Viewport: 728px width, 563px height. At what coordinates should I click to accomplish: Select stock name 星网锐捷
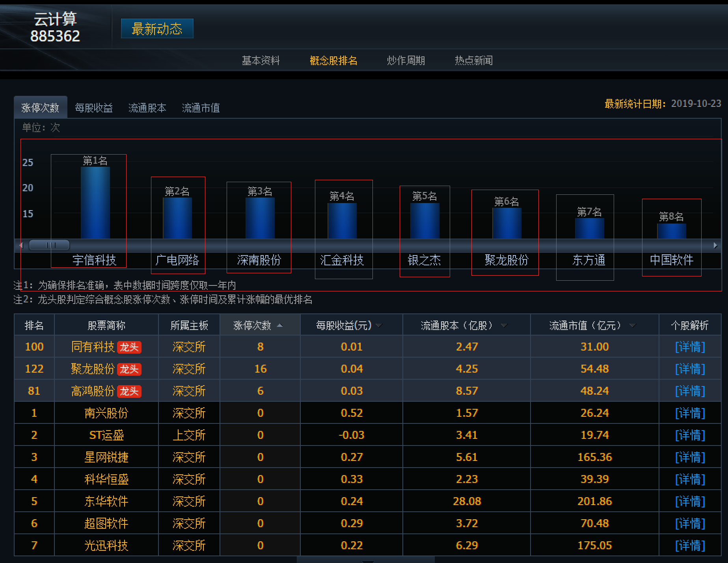click(x=106, y=457)
